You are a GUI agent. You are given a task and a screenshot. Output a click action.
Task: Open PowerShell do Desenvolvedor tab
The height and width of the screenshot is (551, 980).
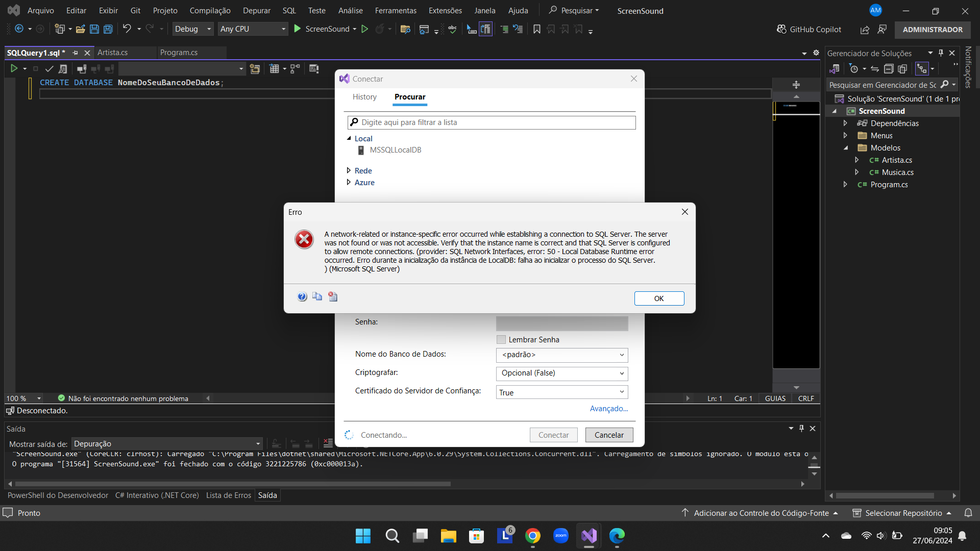tap(58, 495)
